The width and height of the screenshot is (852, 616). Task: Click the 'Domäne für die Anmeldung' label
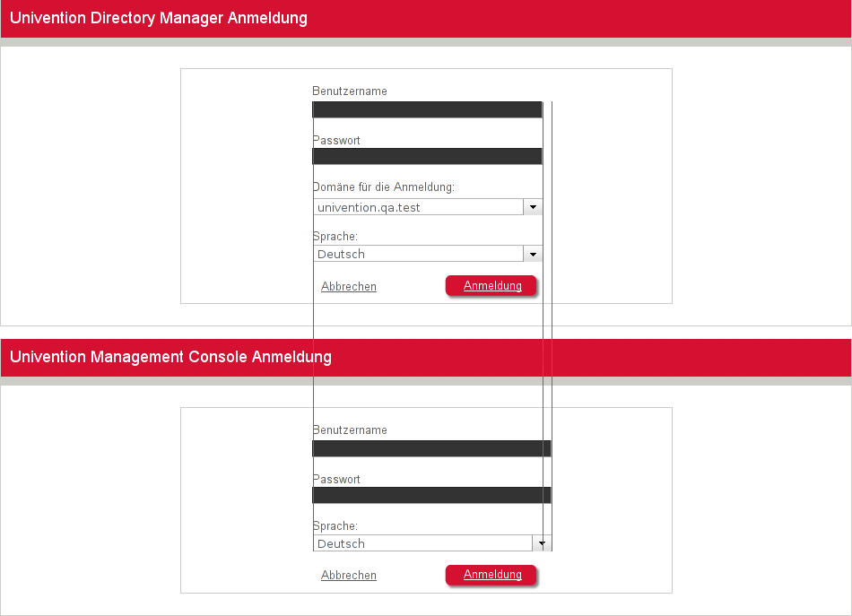point(384,187)
